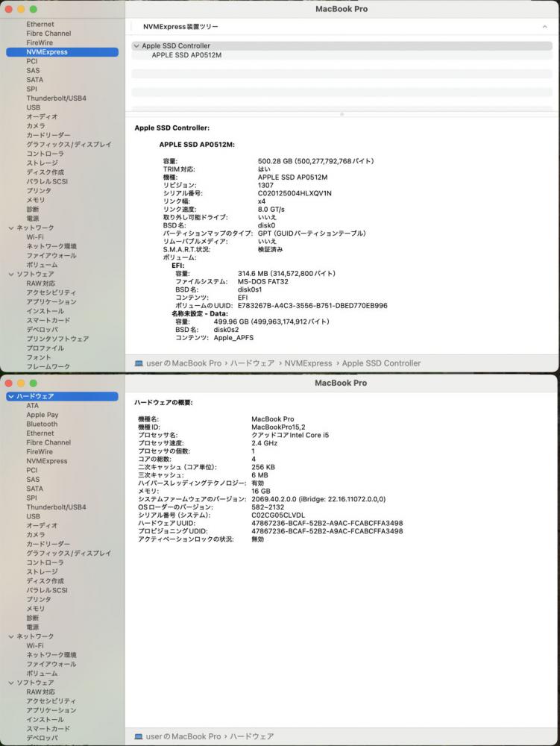
Task: Click the green zoom button of bottom window
Action: pos(34,383)
